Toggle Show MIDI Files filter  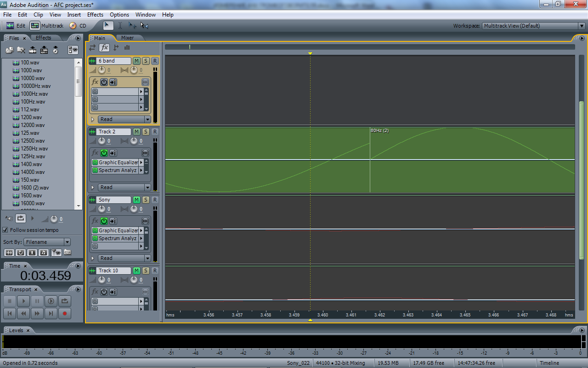click(x=44, y=253)
